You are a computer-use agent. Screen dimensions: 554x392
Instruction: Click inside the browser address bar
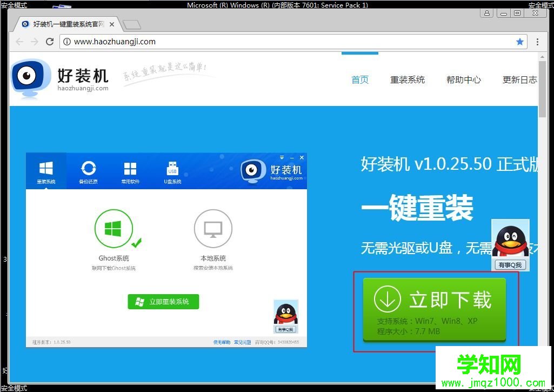pos(216,41)
